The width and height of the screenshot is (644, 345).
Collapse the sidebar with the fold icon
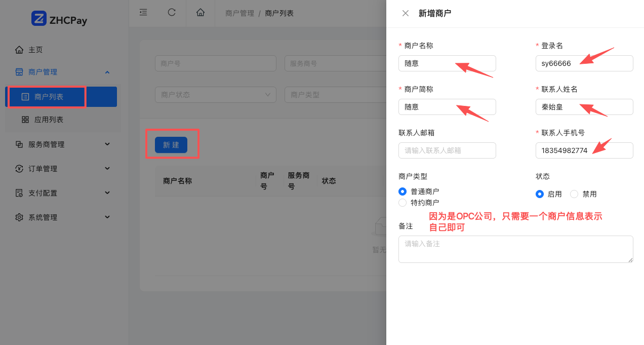(143, 13)
